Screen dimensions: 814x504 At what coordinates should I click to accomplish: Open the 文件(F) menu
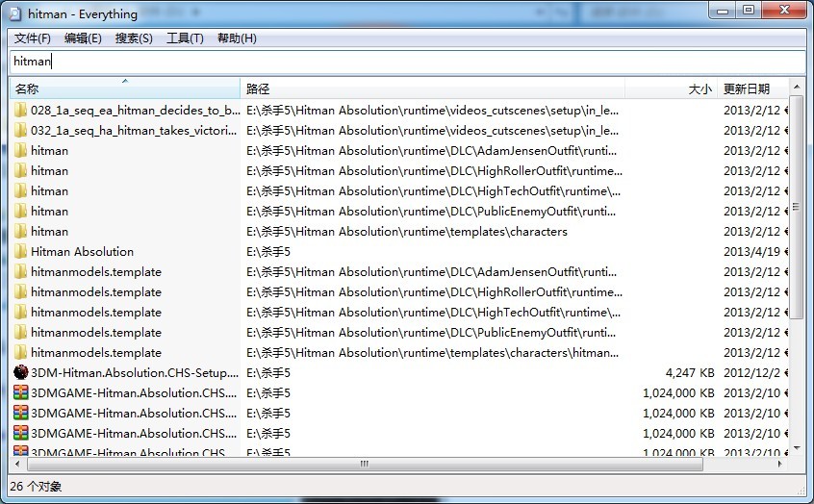point(33,38)
